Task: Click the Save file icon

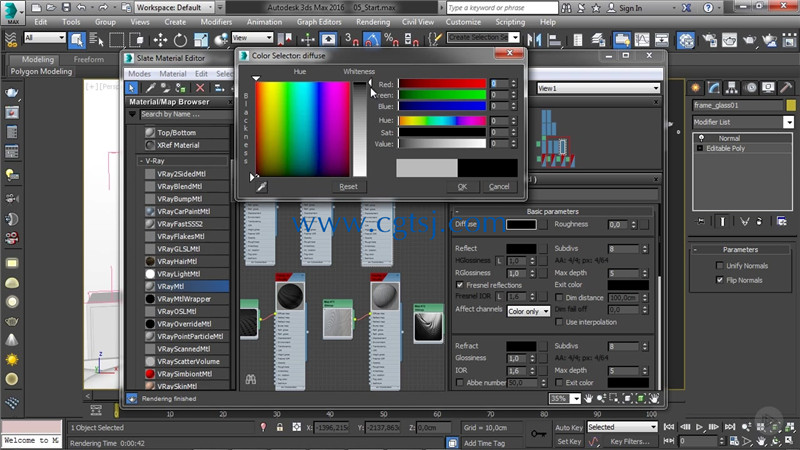Action: (x=66, y=8)
